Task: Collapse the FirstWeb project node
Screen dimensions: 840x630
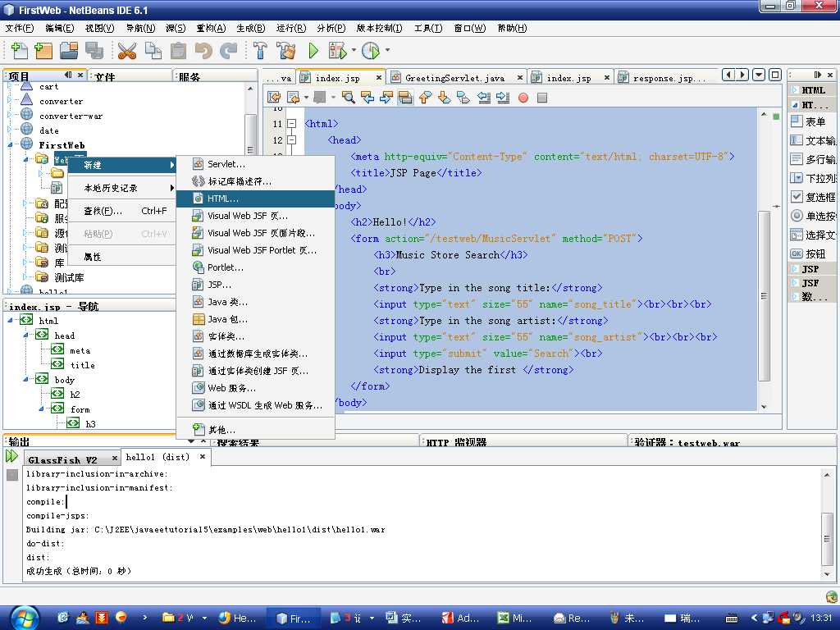Action: pos(10,144)
